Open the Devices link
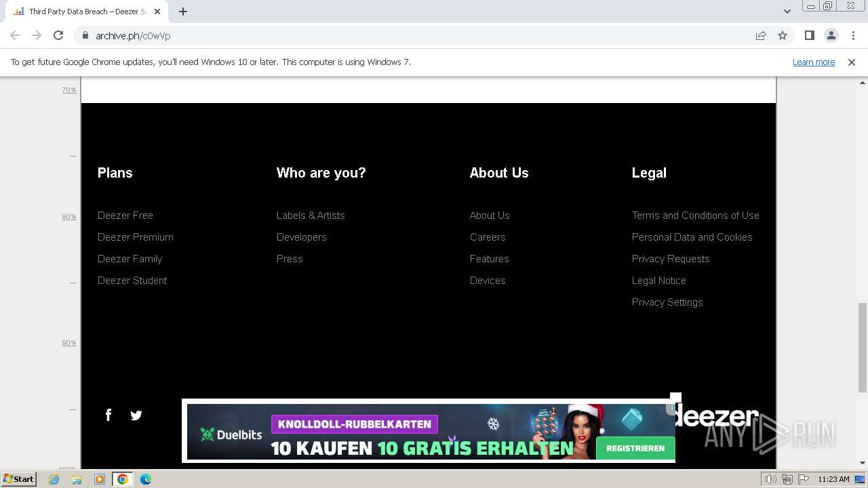The width and height of the screenshot is (868, 488). point(488,281)
